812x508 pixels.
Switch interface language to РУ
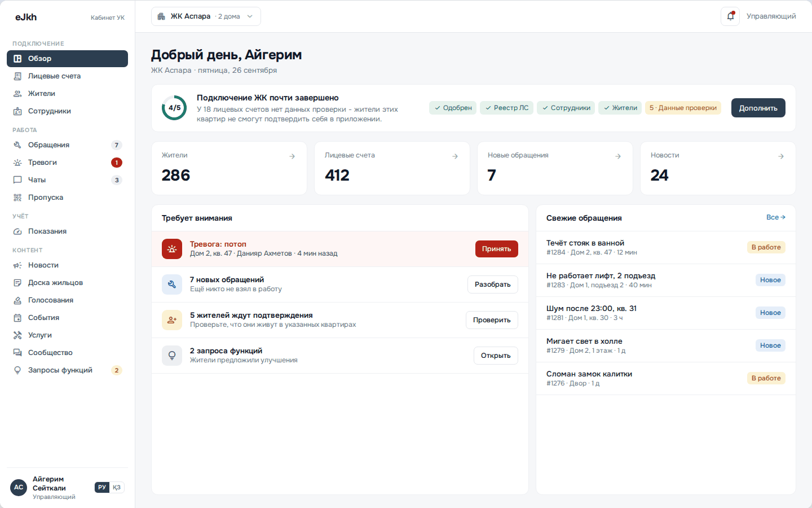(x=102, y=488)
